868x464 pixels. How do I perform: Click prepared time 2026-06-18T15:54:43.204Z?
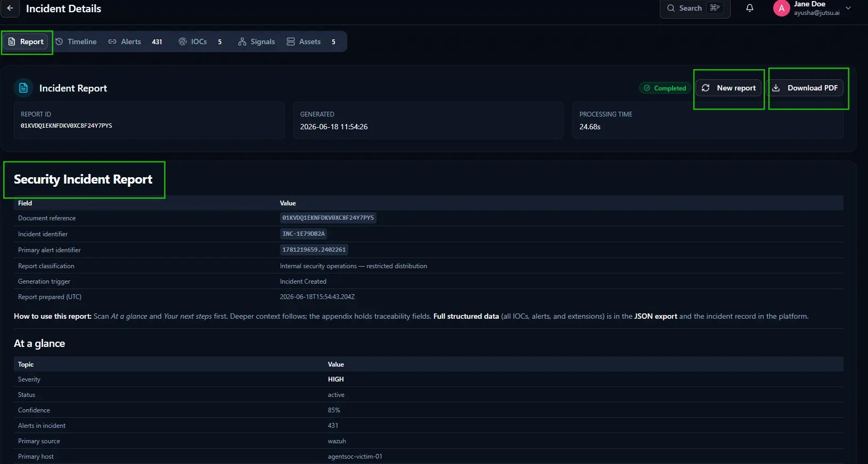click(x=317, y=297)
